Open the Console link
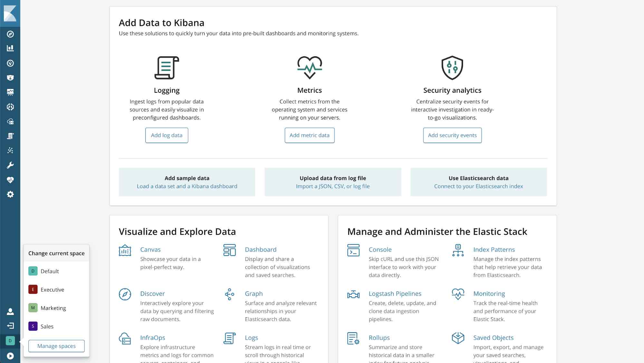Viewport: 644px width, 363px height. point(380,250)
